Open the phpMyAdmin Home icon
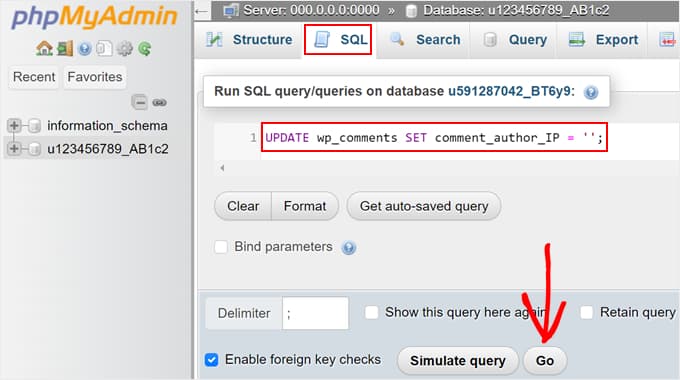 [x=44, y=48]
